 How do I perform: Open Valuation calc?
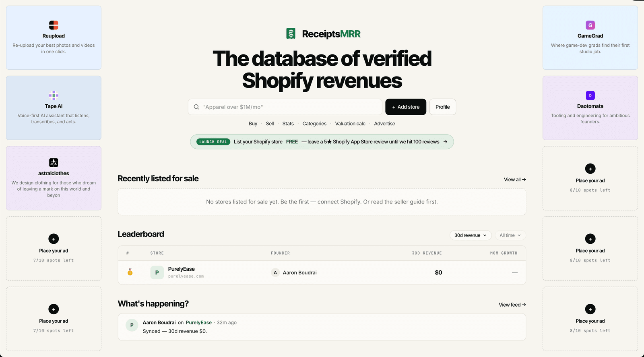[x=350, y=124]
